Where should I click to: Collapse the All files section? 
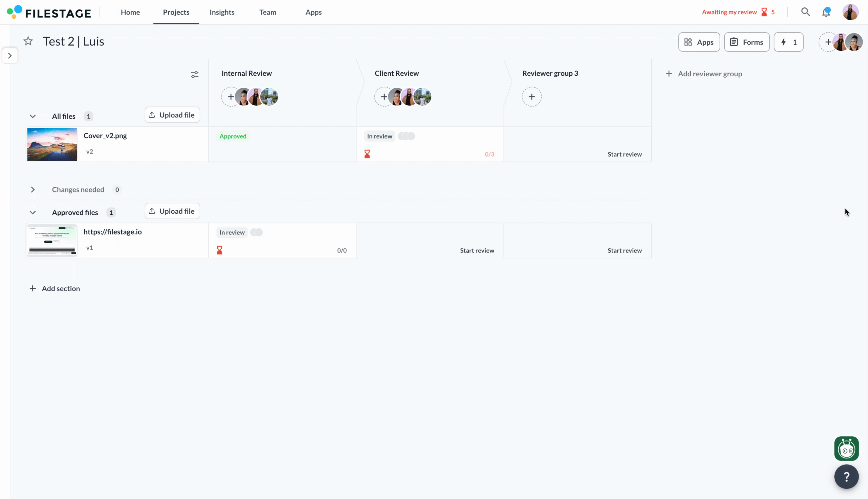(x=33, y=117)
